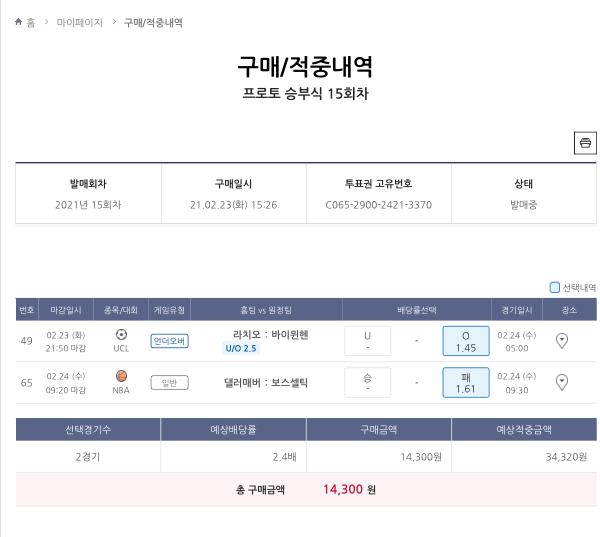Toggle the 선택내역 checkbox
This screenshot has width=600, height=537.
(x=555, y=287)
